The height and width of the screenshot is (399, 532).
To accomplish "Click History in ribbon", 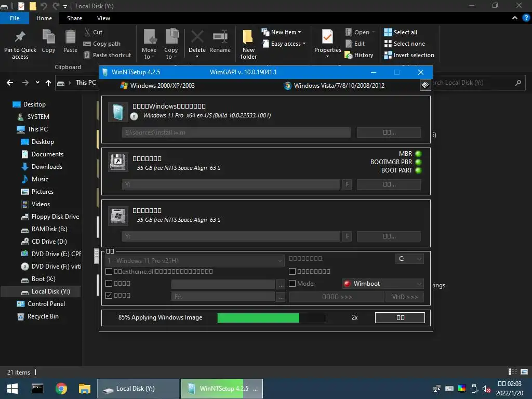I will pyautogui.click(x=359, y=55).
